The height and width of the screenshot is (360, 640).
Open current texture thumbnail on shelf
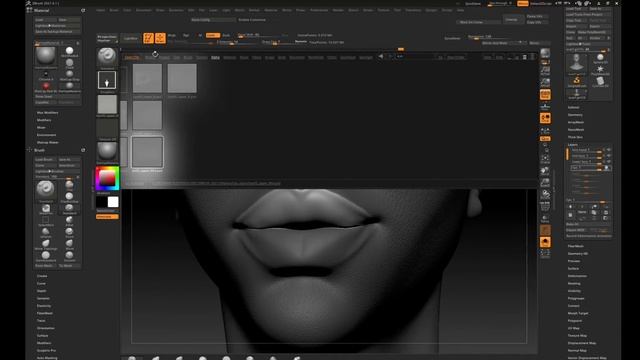click(x=107, y=128)
